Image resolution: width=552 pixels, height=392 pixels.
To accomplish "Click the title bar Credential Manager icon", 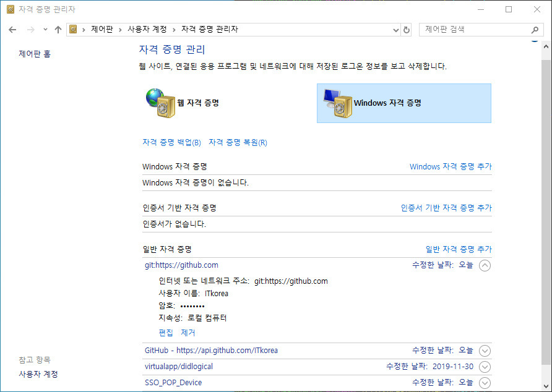I will click(x=11, y=9).
